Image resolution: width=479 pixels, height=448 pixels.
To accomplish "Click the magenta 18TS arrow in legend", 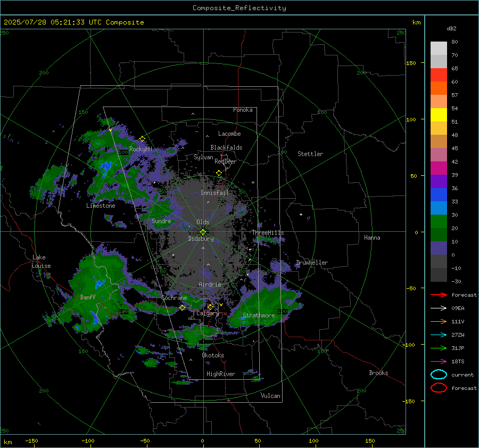I will click(439, 362).
